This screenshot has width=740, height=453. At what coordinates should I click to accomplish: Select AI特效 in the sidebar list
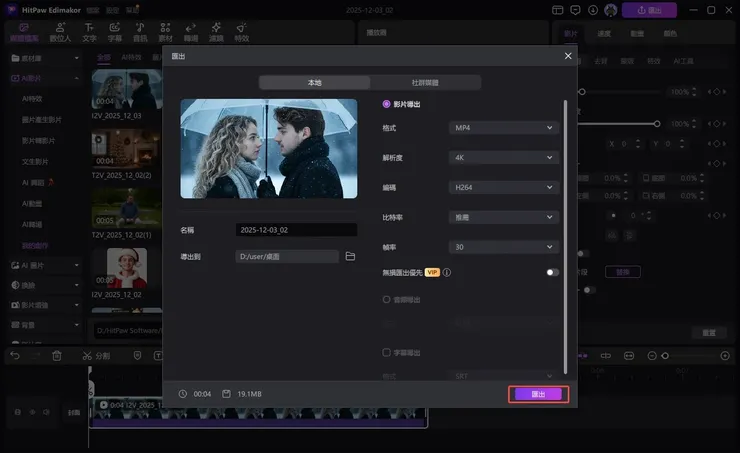(32, 99)
